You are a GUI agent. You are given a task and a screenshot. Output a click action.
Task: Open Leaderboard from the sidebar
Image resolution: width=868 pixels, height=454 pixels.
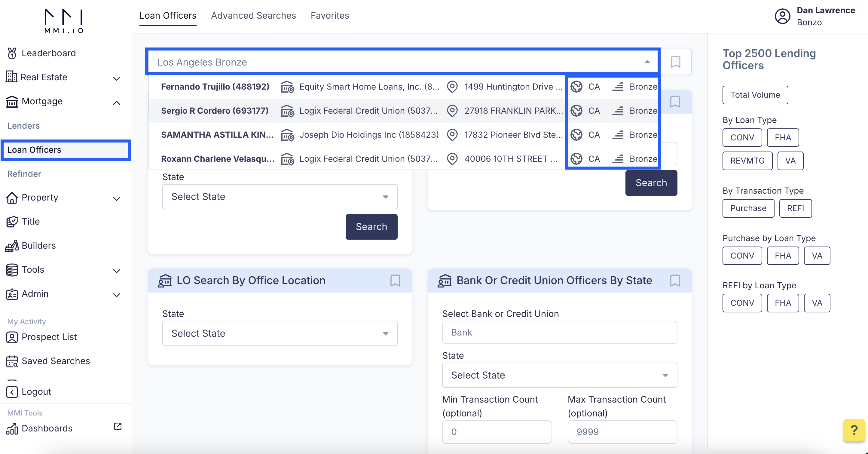point(48,53)
